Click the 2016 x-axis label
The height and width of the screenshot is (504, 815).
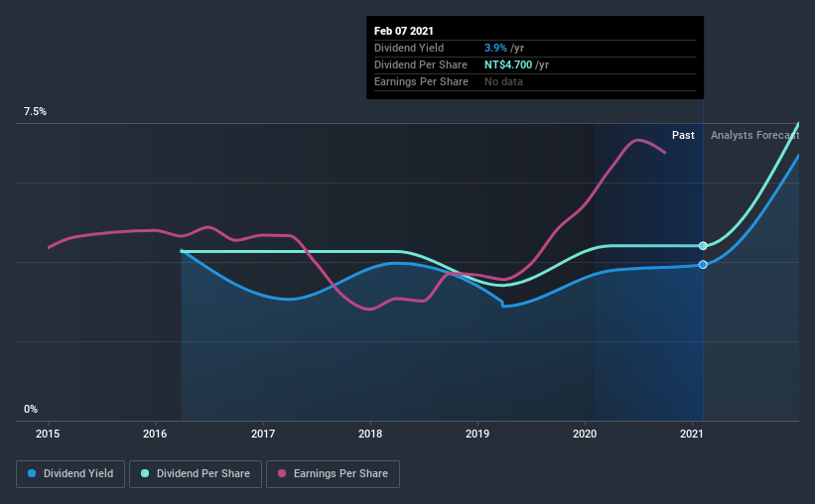click(155, 434)
